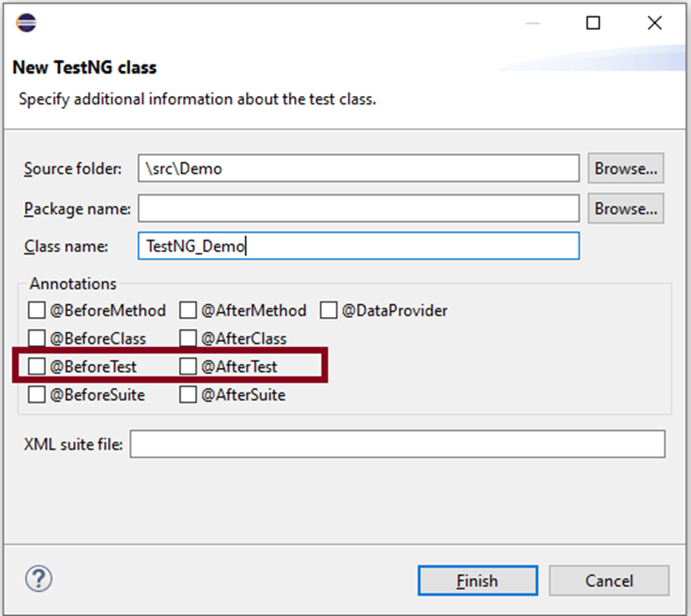
Task: Toggle the @BeforeClass checkbox
Action: (x=37, y=338)
